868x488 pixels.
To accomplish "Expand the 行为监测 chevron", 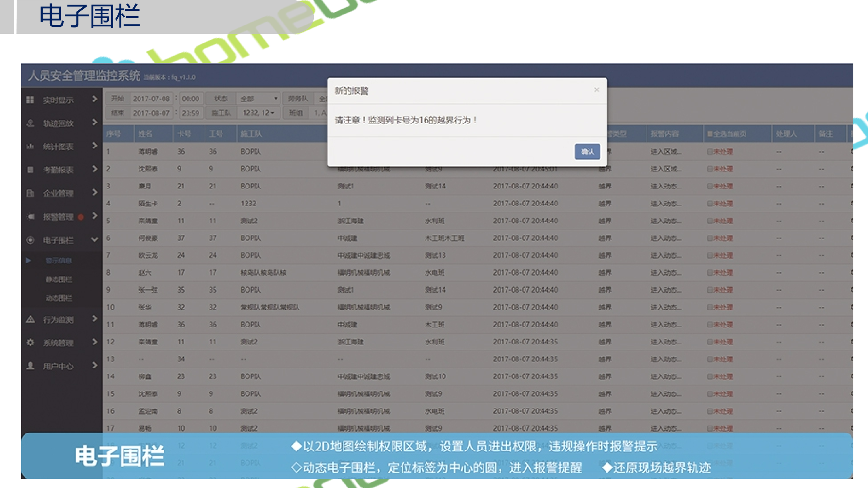I will [95, 319].
